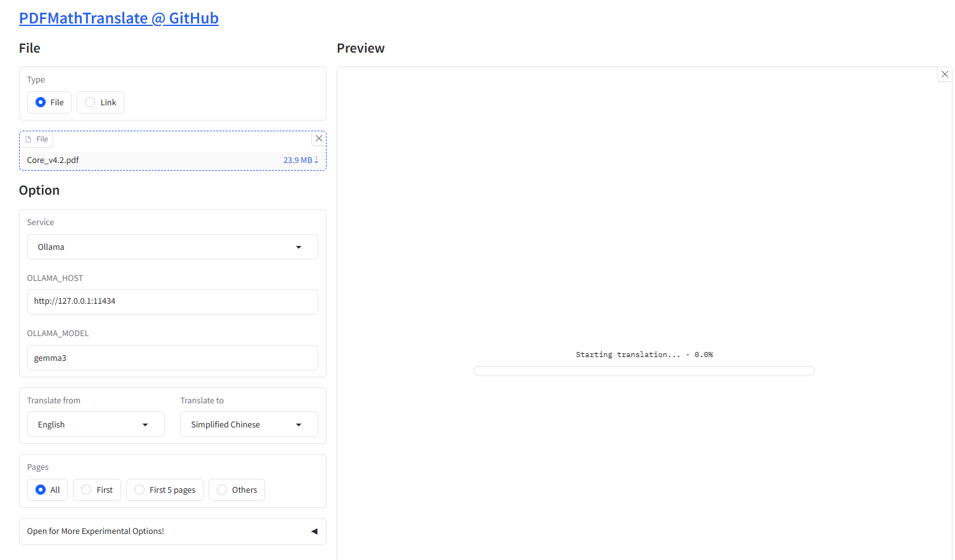
Task: Select the File type radio button
Action: 41,102
